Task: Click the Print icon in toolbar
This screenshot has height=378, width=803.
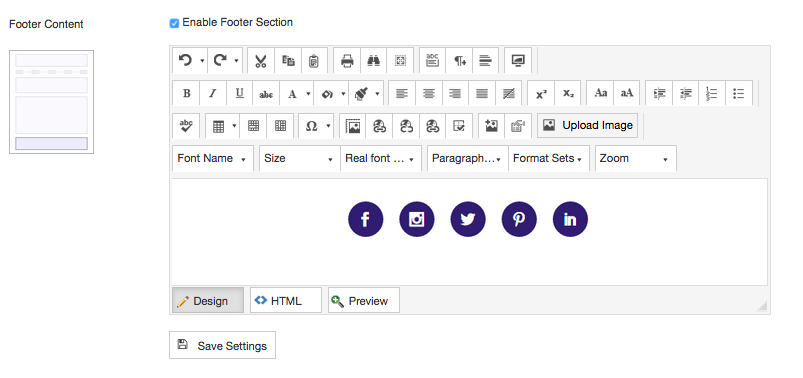Action: coord(347,61)
